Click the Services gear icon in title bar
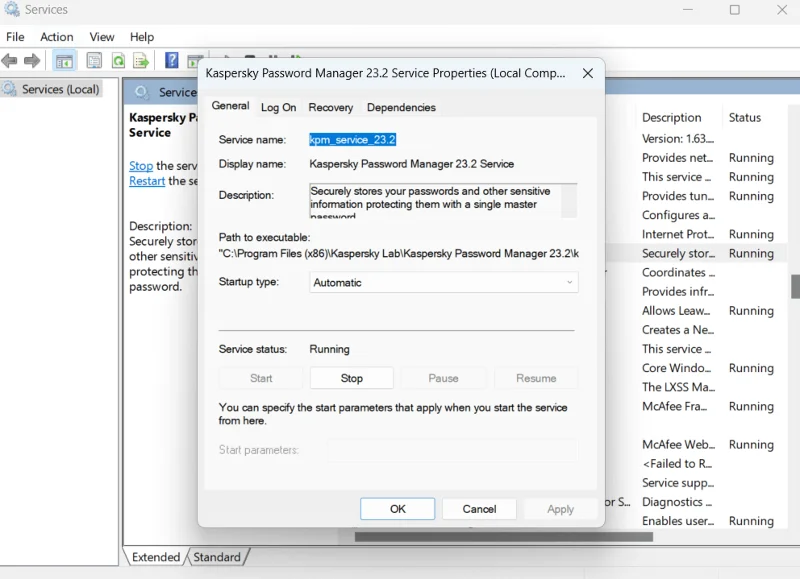Viewport: 800px width, 579px height. (10, 9)
